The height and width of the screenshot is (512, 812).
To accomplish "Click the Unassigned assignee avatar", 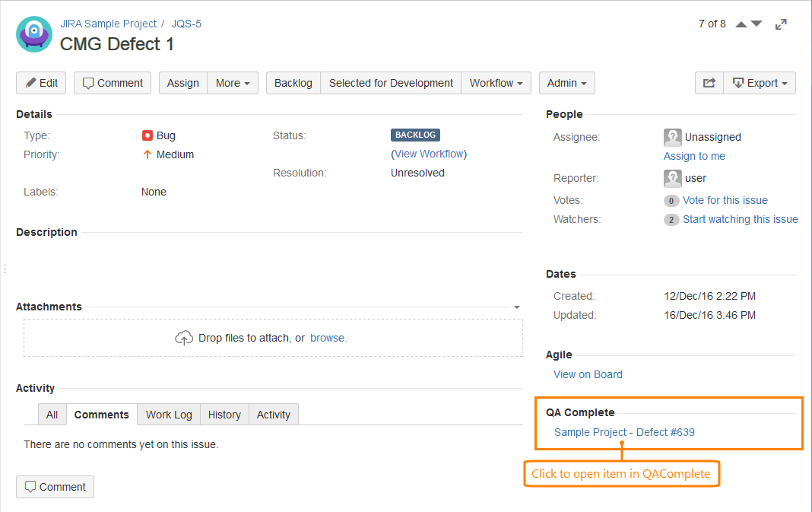I will (672, 137).
